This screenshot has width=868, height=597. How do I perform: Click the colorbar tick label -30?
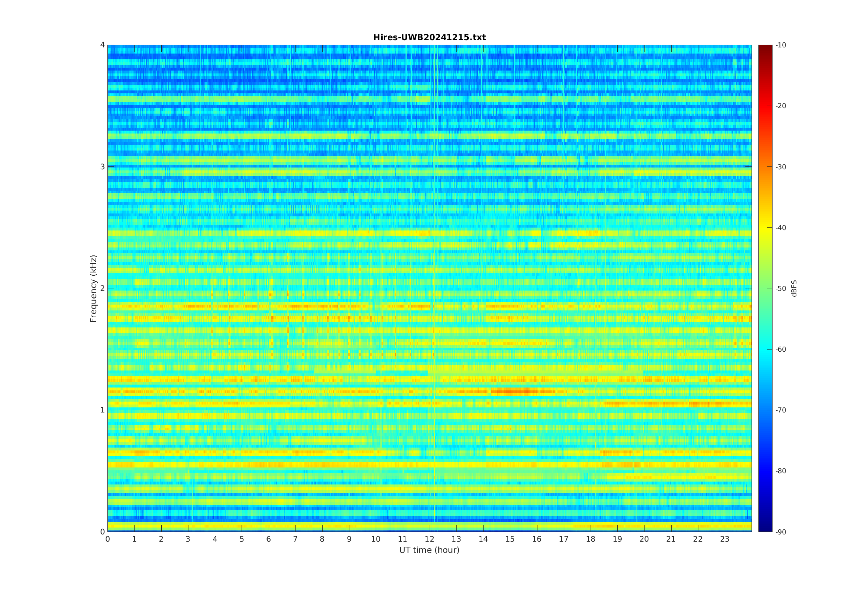[780, 167]
